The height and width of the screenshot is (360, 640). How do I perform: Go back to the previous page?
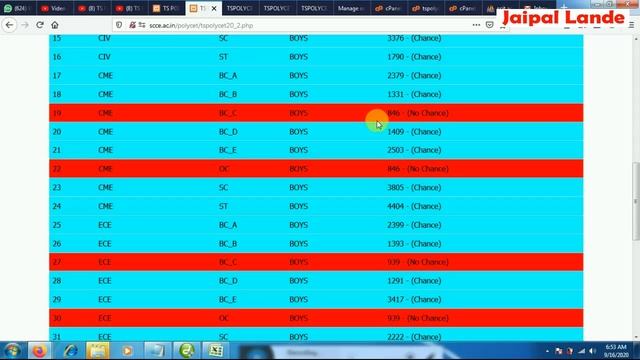point(9,25)
